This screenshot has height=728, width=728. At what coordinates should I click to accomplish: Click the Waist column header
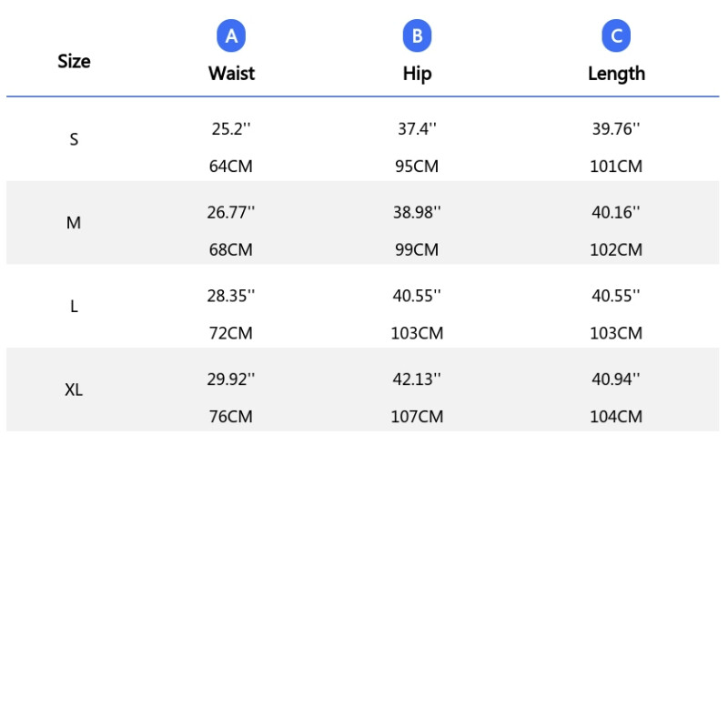(x=231, y=74)
